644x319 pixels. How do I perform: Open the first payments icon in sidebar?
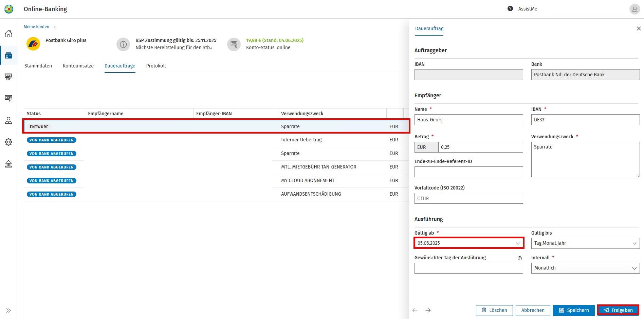(x=8, y=77)
